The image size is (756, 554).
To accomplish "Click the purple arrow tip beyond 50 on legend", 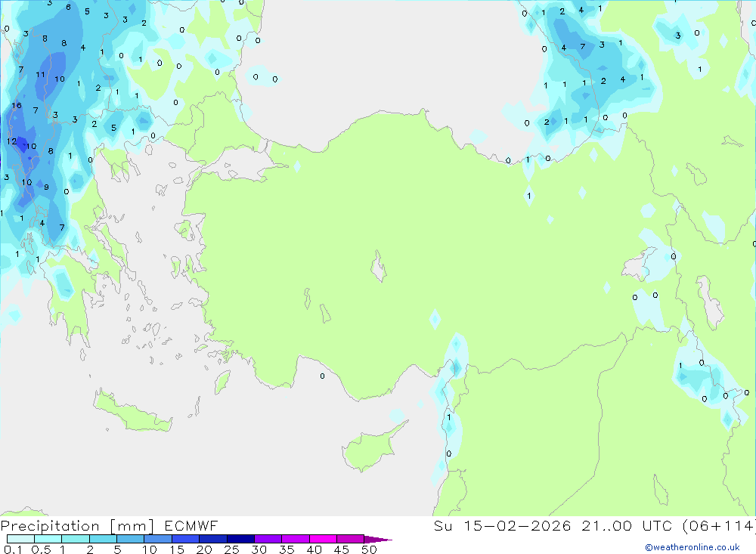I will click(x=379, y=540).
